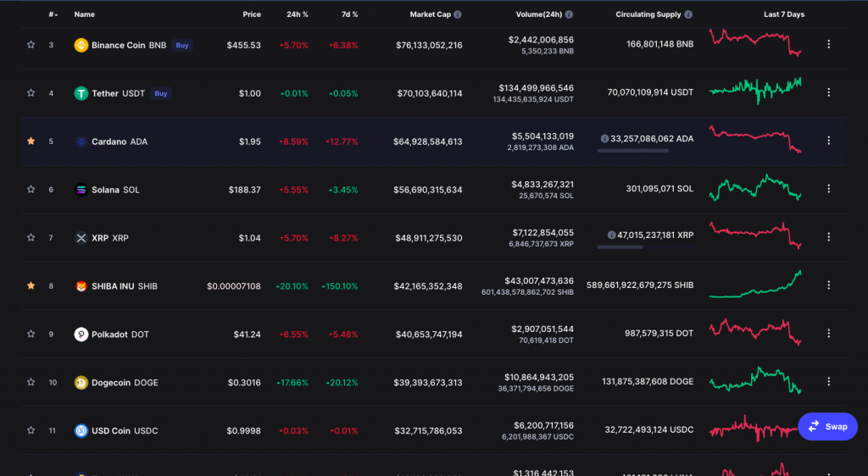This screenshot has width=868, height=476.
Task: Click XRP's circulating supply progress bar
Action: [645, 247]
